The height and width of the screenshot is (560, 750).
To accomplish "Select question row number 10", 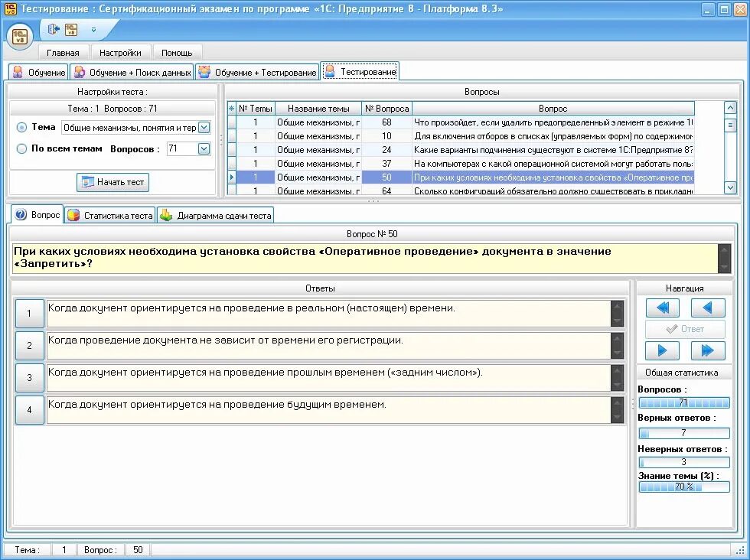I will (461, 136).
